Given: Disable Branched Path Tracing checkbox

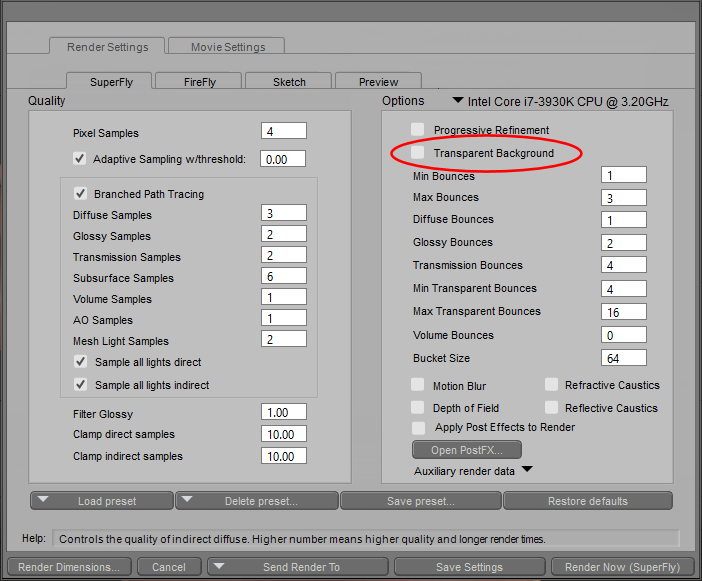Looking at the screenshot, I should pyautogui.click(x=80, y=194).
